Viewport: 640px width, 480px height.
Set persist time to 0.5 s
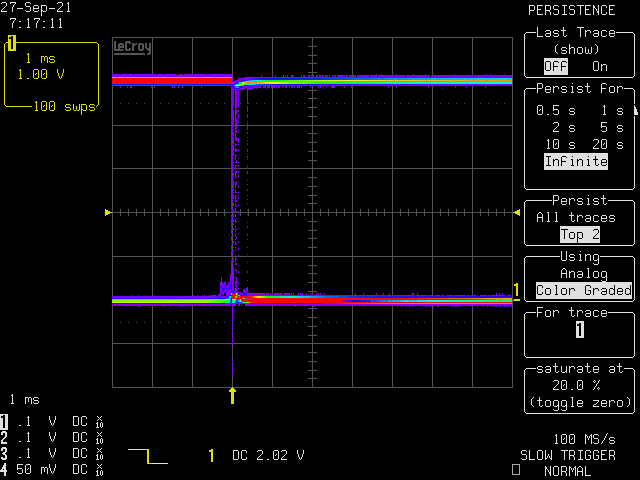tap(555, 110)
